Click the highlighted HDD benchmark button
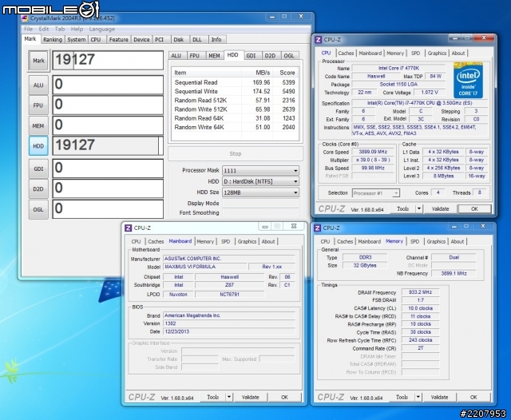This screenshot has height=420, width=511. (x=38, y=146)
